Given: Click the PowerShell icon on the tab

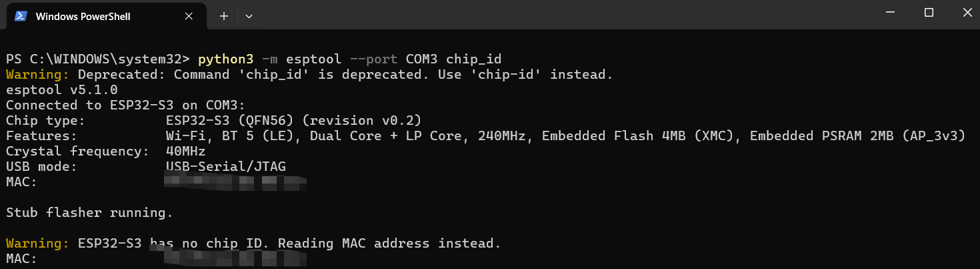Looking at the screenshot, I should point(21,16).
